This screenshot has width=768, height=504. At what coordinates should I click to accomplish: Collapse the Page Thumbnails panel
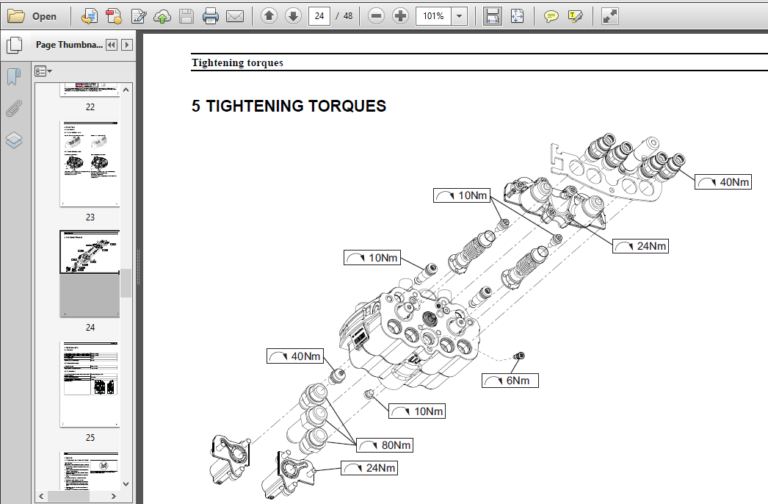[112, 45]
